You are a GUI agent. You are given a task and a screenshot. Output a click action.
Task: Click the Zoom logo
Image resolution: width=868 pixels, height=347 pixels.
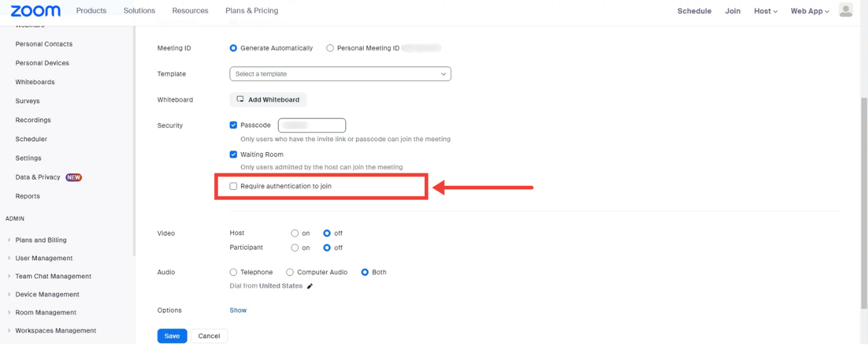pyautogui.click(x=36, y=11)
